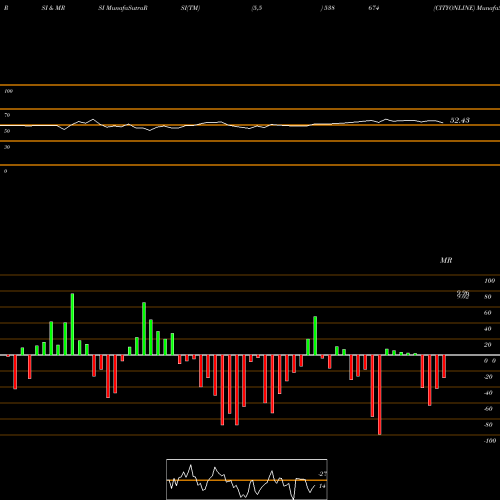Screen dimensions: 500x500
Task: Click the MR axis label -60
Action: 488,409
